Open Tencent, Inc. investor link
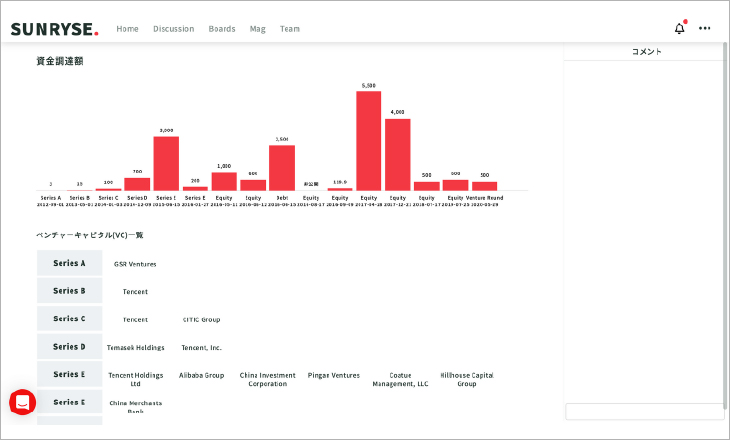Viewport: 730px width, 440px height. (x=201, y=347)
